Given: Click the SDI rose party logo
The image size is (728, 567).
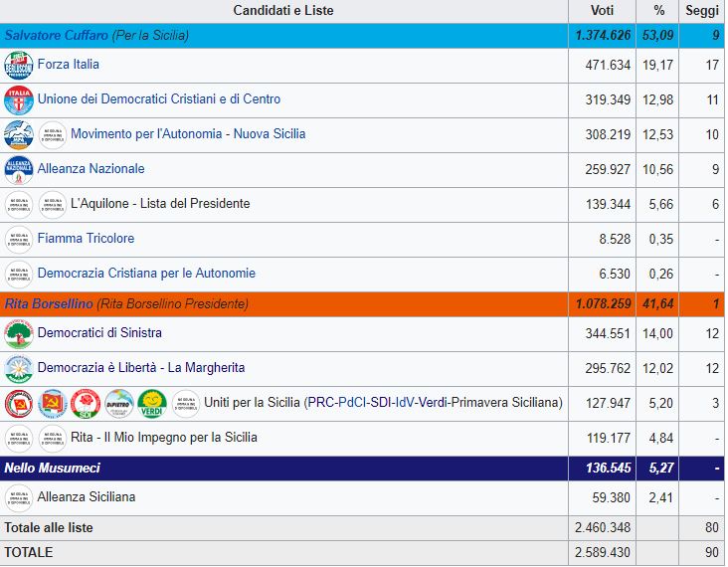Looking at the screenshot, I should pyautogui.click(x=86, y=404).
